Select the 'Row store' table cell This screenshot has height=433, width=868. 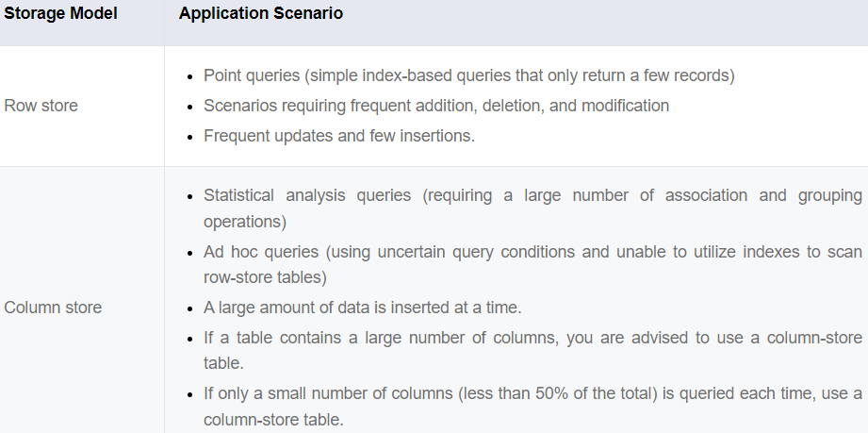pos(41,106)
